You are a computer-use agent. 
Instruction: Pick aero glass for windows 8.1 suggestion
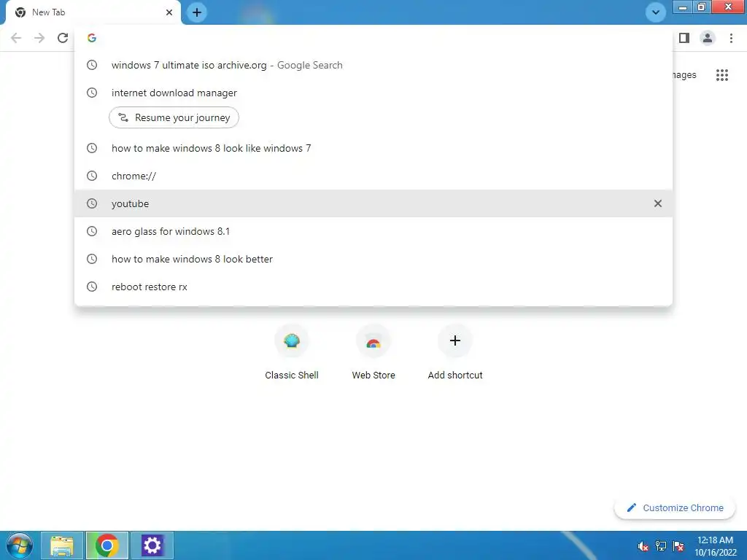tap(373, 231)
